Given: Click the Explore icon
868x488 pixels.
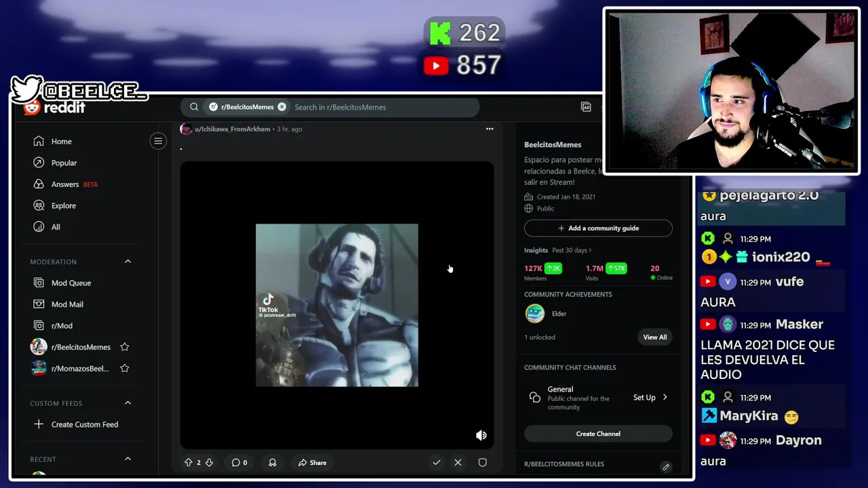Looking at the screenshot, I should [x=39, y=205].
